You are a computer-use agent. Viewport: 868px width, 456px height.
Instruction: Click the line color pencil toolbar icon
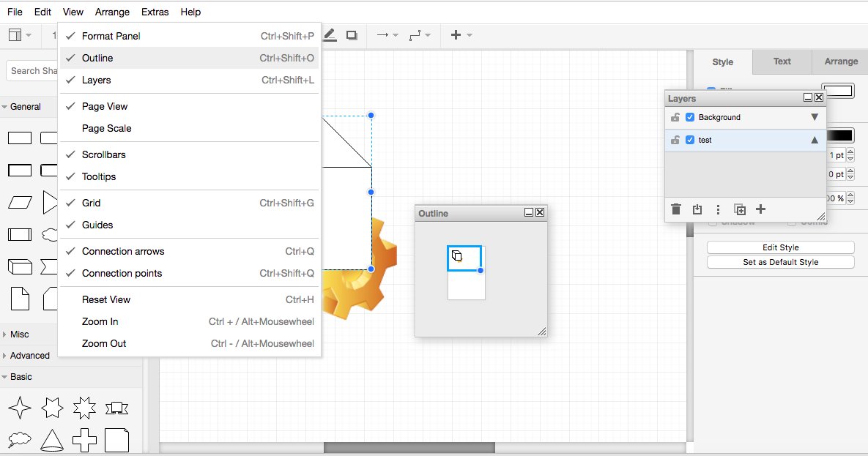(330, 35)
